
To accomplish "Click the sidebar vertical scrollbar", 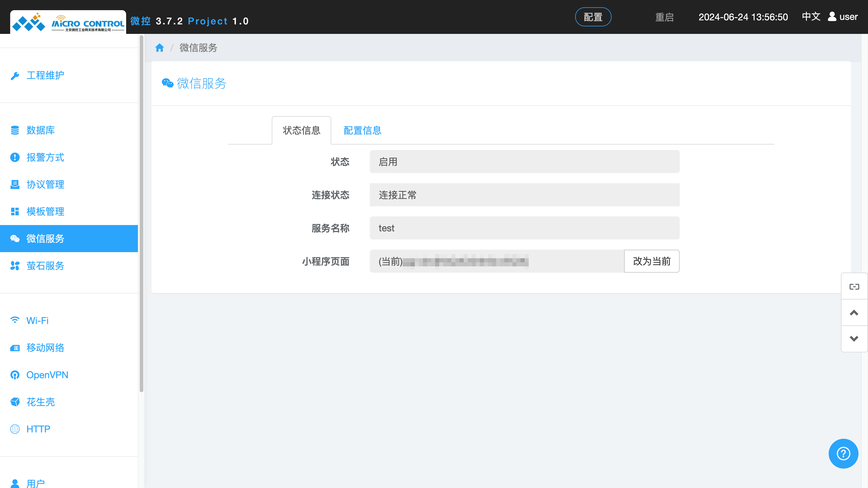I will [x=142, y=214].
